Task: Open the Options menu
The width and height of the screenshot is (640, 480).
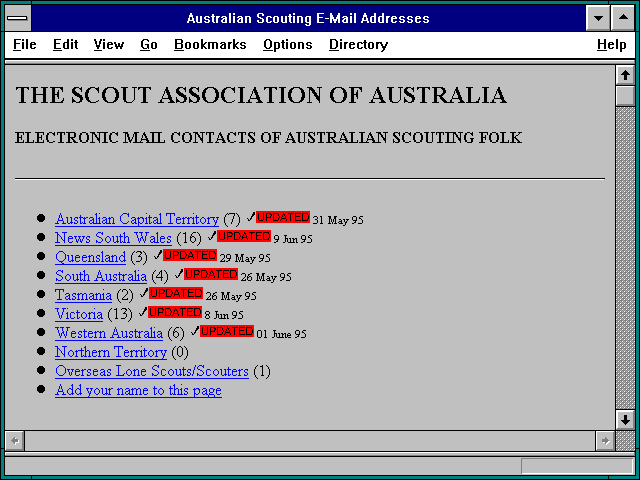Action: [x=287, y=44]
